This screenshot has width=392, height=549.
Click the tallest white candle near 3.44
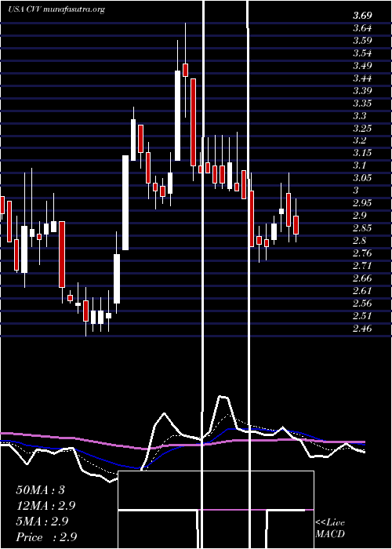click(x=178, y=115)
